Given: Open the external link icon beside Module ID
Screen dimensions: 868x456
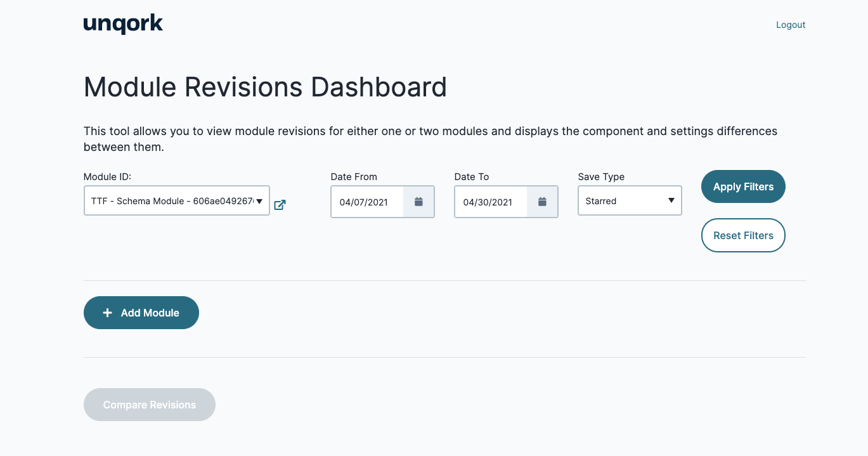Looking at the screenshot, I should click(x=280, y=205).
